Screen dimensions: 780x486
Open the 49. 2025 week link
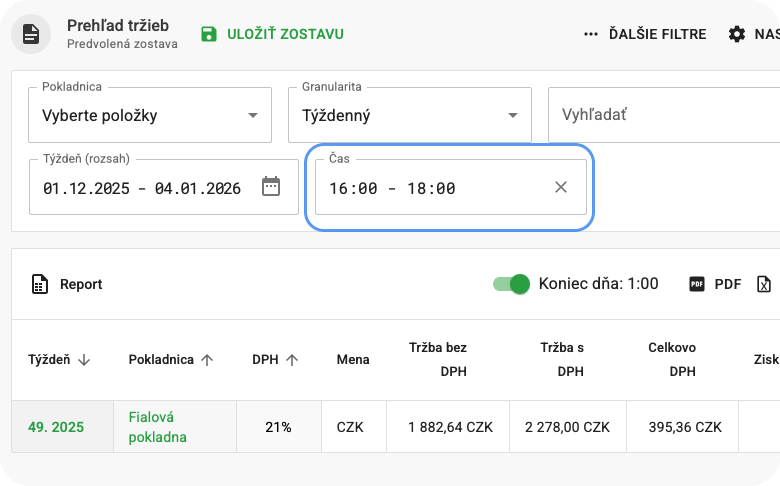(56, 427)
